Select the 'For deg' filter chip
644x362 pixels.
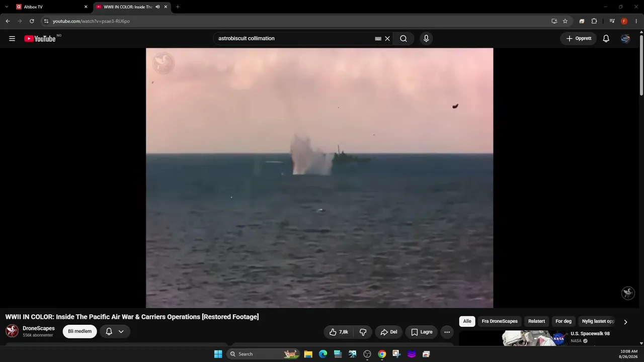pos(563,321)
